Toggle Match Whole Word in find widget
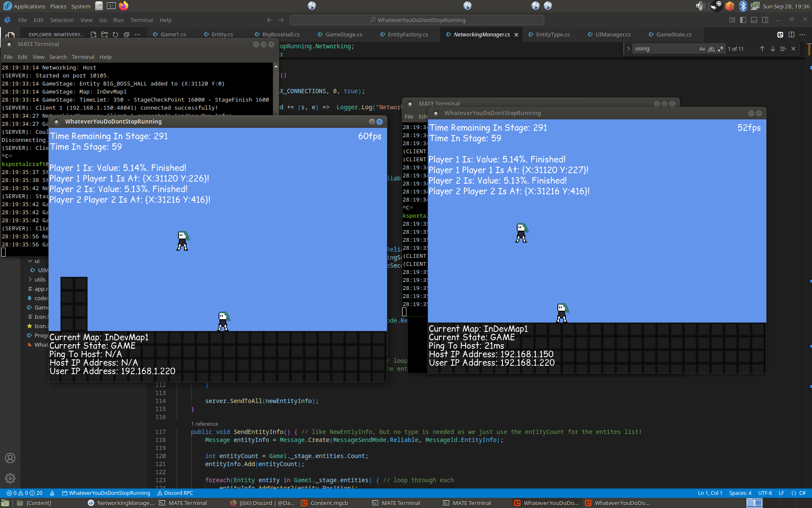 (711, 49)
